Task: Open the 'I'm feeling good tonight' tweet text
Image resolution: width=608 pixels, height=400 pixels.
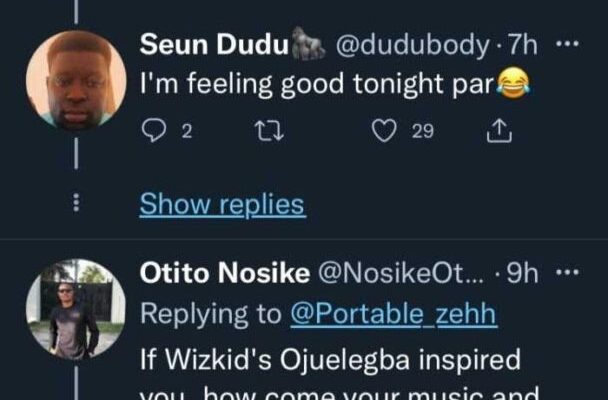Action: click(x=316, y=87)
